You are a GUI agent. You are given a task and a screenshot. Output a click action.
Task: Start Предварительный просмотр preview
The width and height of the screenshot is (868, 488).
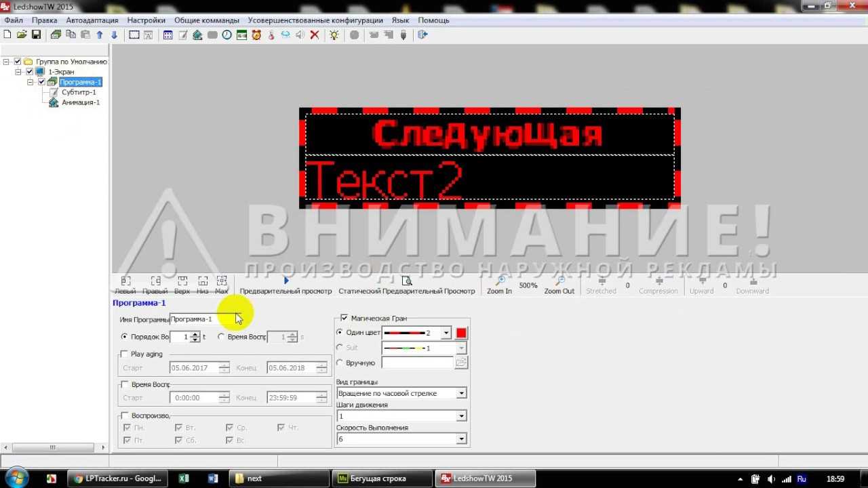[285, 285]
